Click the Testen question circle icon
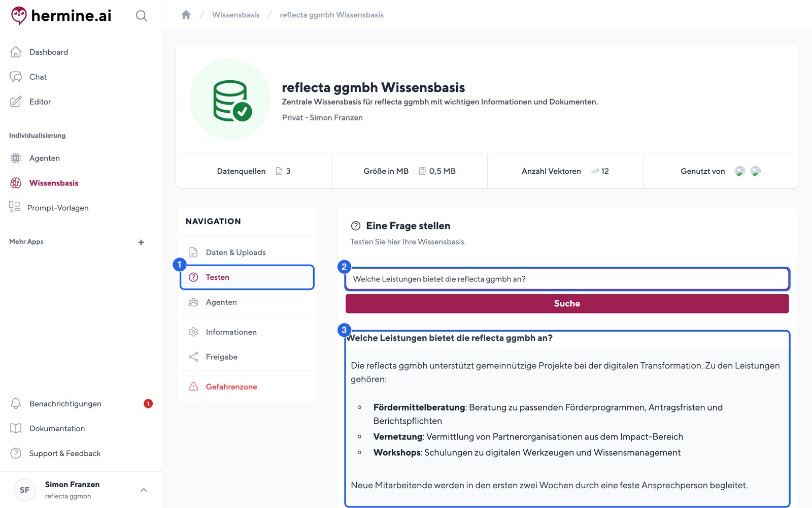This screenshot has width=812, height=508. click(x=193, y=277)
